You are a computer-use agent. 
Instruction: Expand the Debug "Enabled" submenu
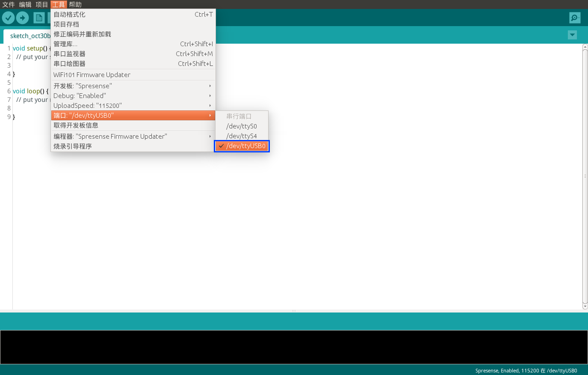[133, 96]
